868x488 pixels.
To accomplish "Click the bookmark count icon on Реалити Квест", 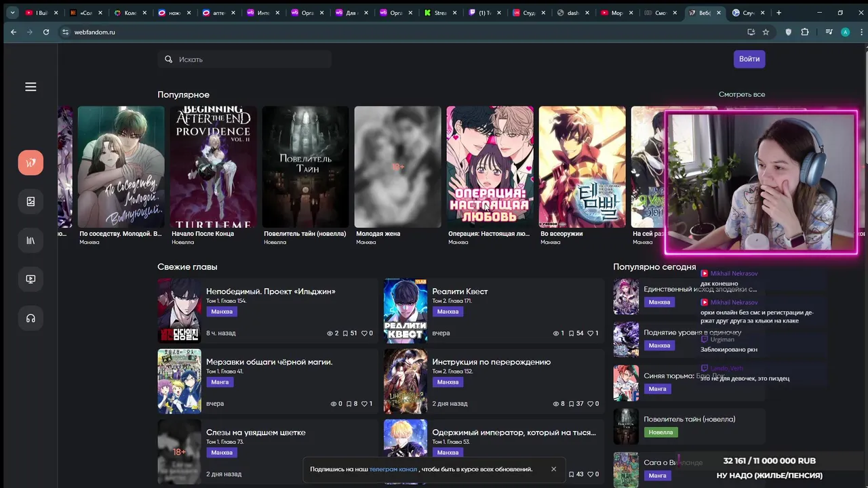I will (572, 333).
